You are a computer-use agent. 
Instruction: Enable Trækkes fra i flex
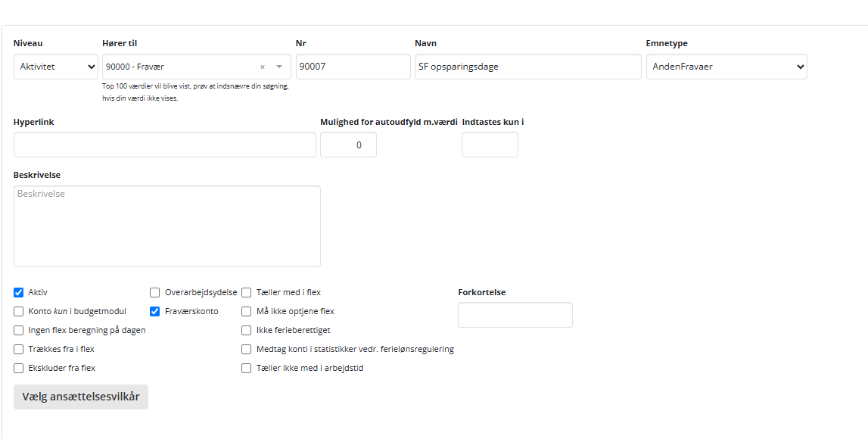click(x=18, y=349)
